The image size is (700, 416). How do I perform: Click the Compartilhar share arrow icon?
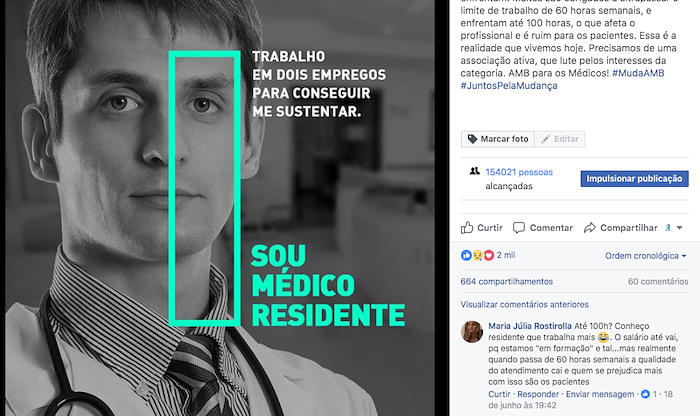[x=590, y=228]
